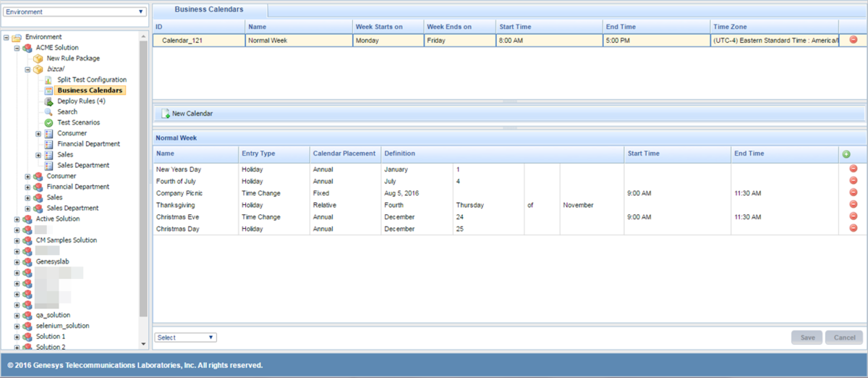Switch to the Business Calendars tab
The height and width of the screenshot is (378, 868).
click(x=209, y=9)
